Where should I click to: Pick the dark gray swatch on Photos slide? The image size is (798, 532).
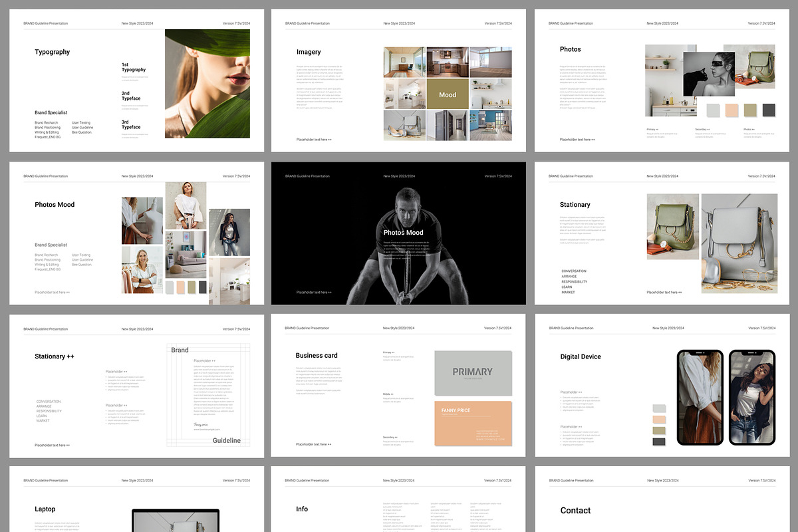769,110
